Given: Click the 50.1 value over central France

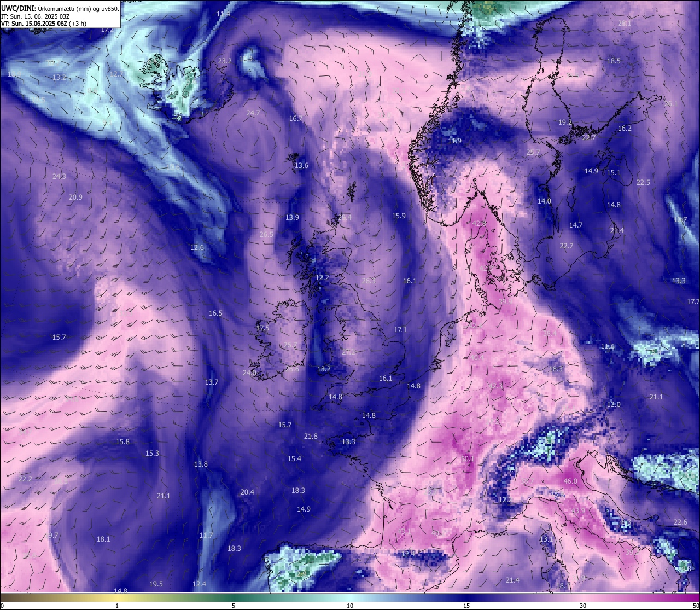Looking at the screenshot, I should [x=467, y=459].
